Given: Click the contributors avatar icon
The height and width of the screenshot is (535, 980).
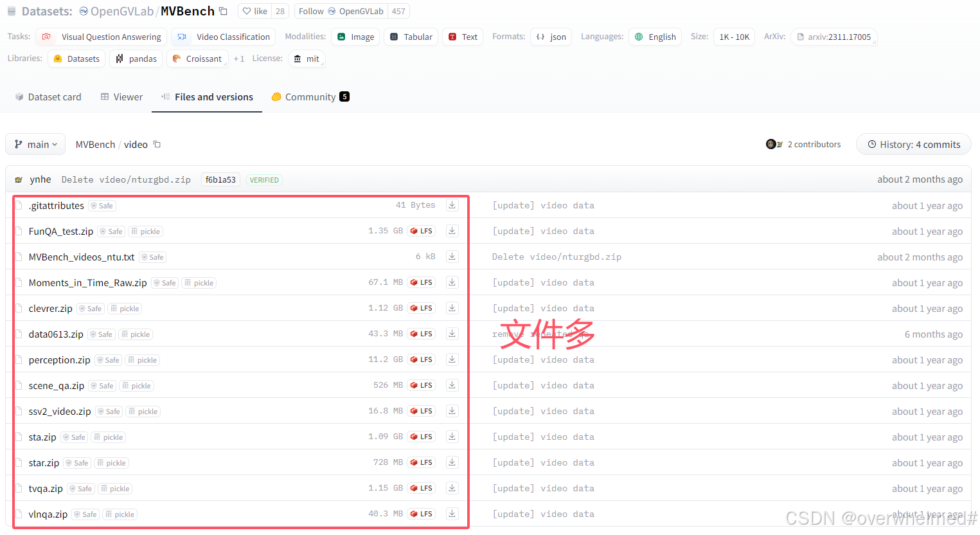Looking at the screenshot, I should pyautogui.click(x=774, y=144).
